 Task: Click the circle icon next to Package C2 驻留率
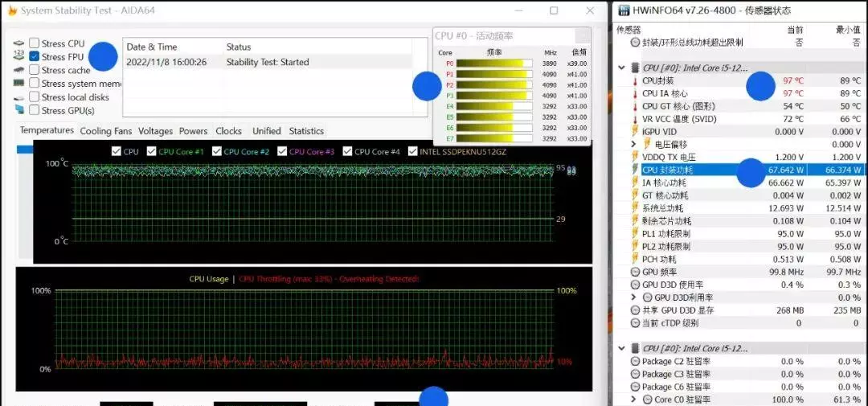[636, 361]
